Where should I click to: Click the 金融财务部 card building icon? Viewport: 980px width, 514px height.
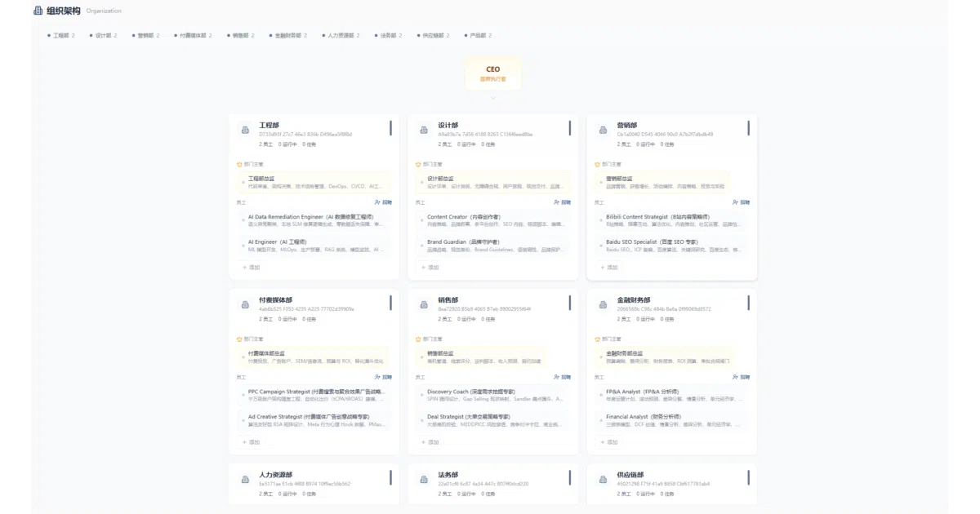point(602,304)
